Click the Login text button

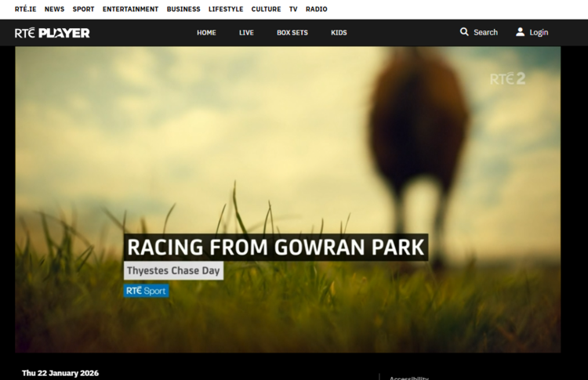[x=539, y=33]
